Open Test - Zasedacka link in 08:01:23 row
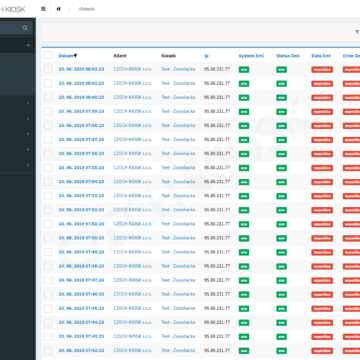This screenshot has height=360, width=360. [178, 83]
